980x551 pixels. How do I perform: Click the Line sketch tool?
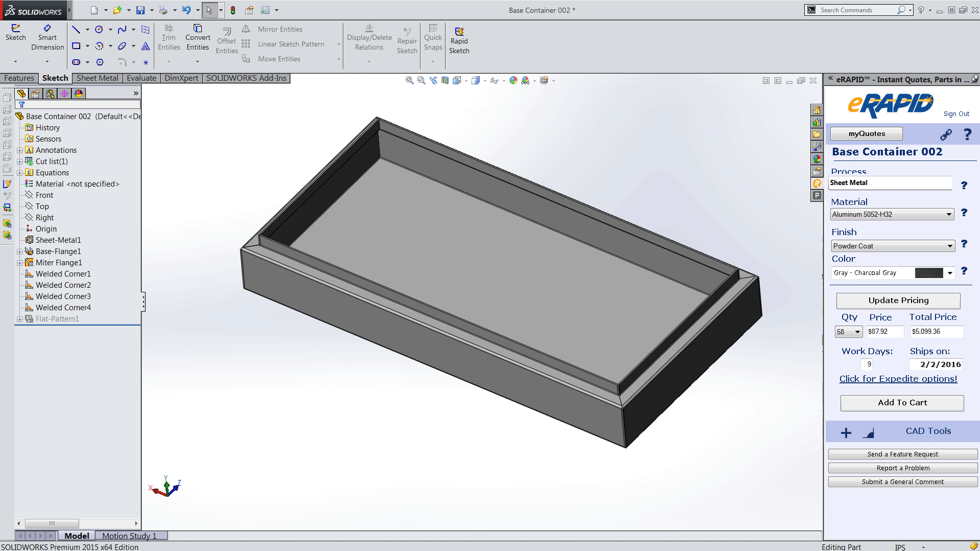click(76, 30)
